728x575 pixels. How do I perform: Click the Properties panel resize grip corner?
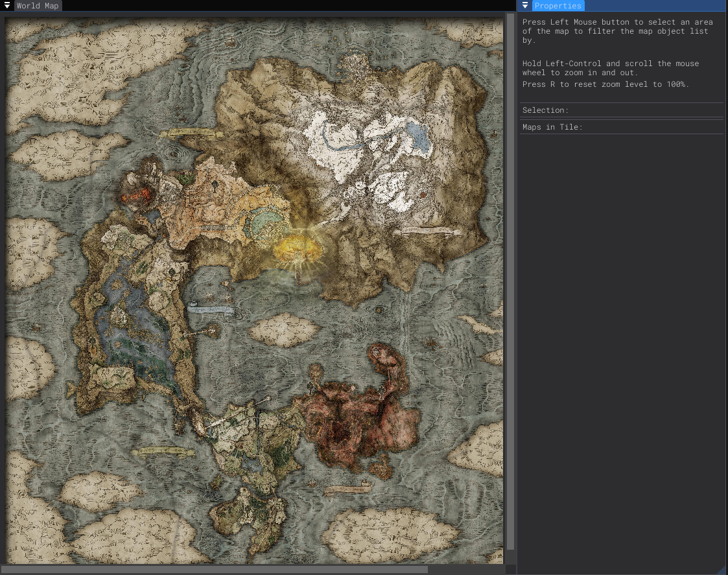click(722, 569)
